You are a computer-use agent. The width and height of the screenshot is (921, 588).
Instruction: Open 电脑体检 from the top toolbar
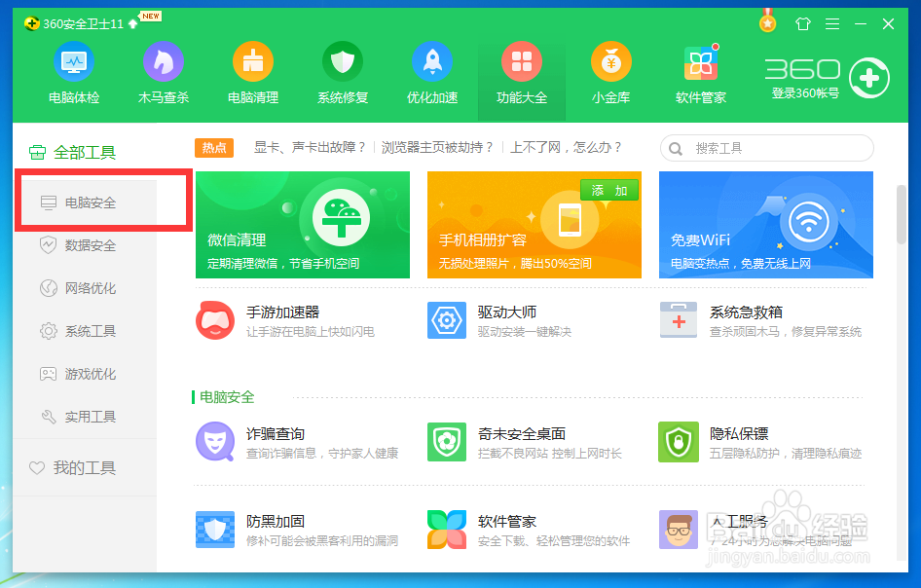(74, 74)
